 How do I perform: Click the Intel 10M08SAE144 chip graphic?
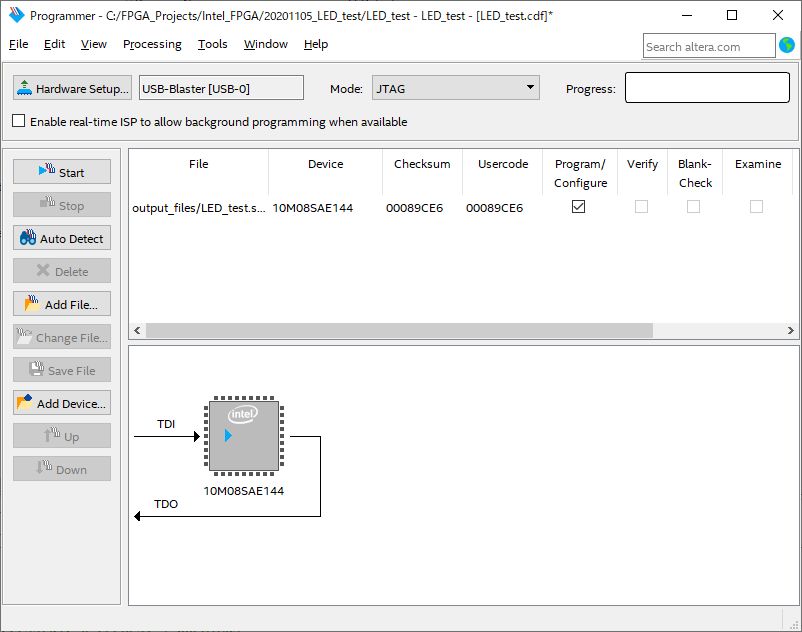(244, 436)
